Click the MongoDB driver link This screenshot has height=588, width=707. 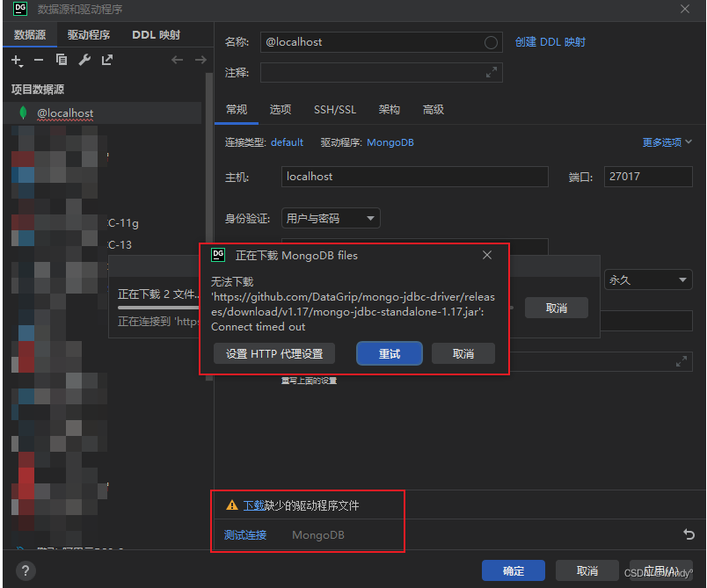(x=390, y=142)
